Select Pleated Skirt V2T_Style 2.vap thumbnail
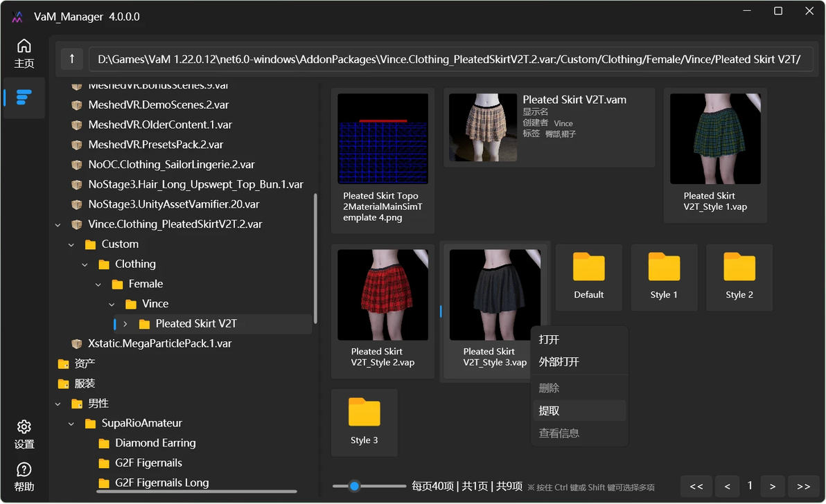Image resolution: width=826 pixels, height=504 pixels. tap(383, 310)
